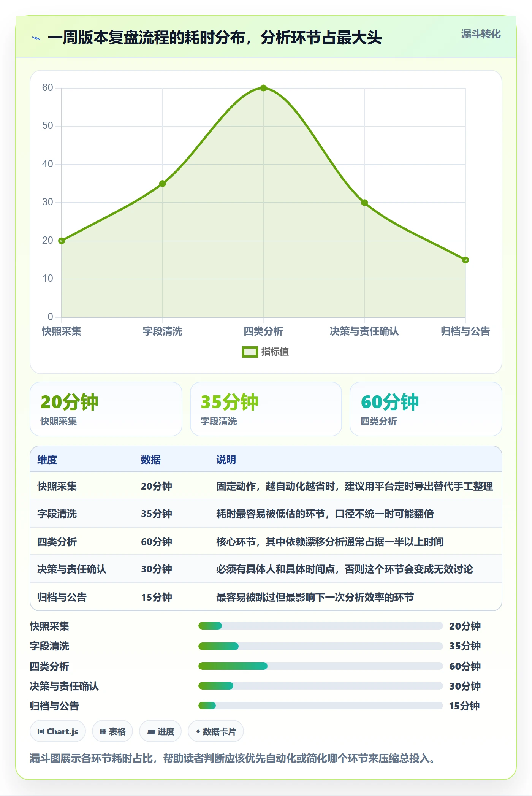The height and width of the screenshot is (796, 532).
Task: Click the 15分钟 table cell
Action: click(157, 597)
